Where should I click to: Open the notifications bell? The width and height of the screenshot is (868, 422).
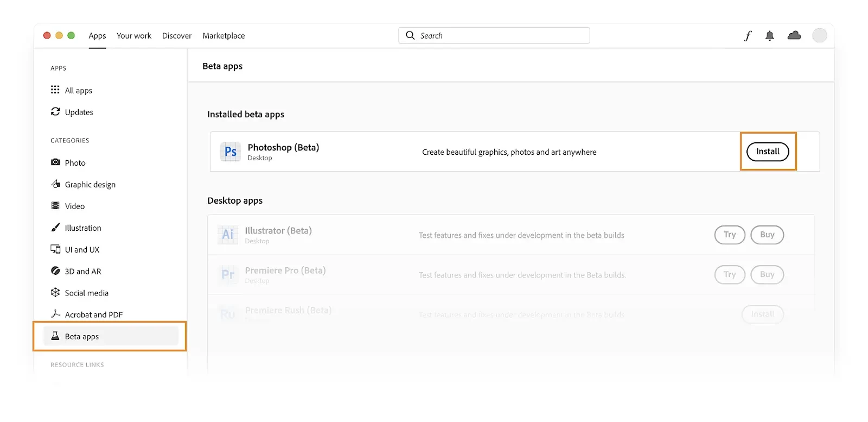coord(769,36)
